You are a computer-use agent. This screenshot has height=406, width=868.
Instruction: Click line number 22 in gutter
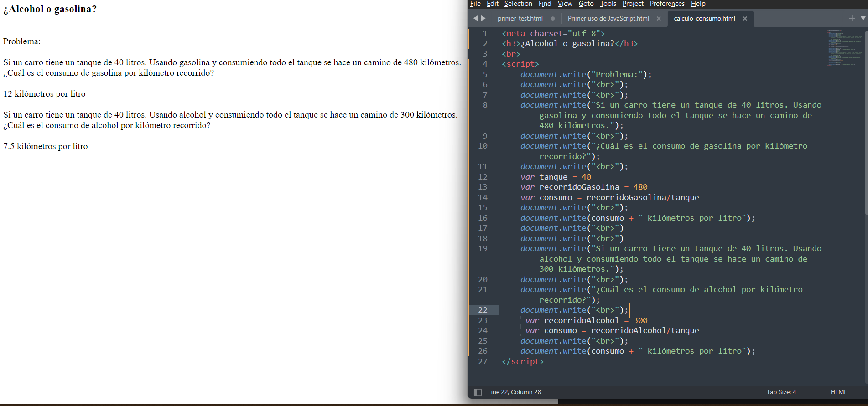[x=483, y=310]
